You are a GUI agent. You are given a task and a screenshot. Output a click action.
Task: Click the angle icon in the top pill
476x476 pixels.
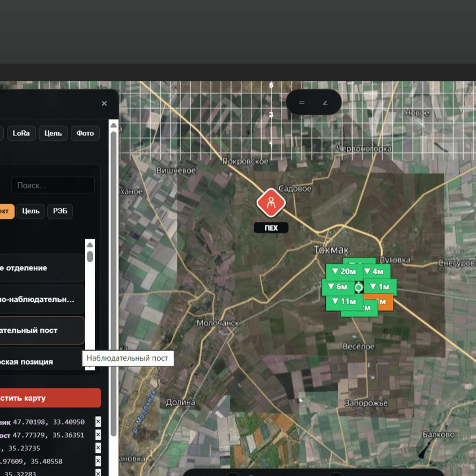coord(325,102)
